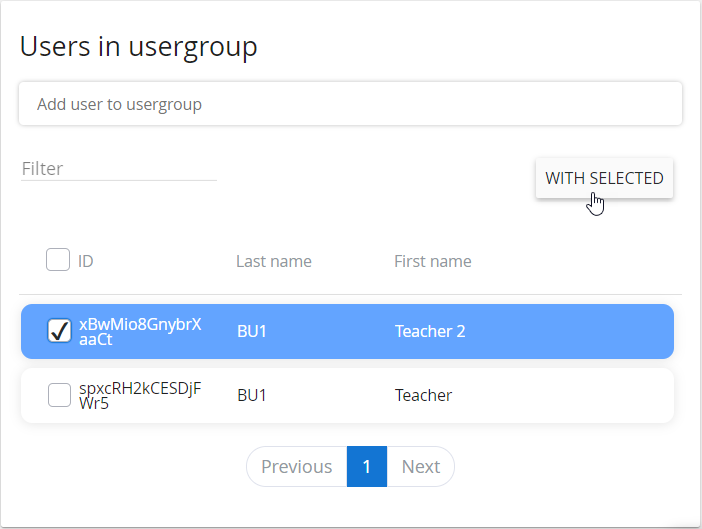Click into the Filter text field
This screenshot has height=529, width=702.
coord(119,169)
